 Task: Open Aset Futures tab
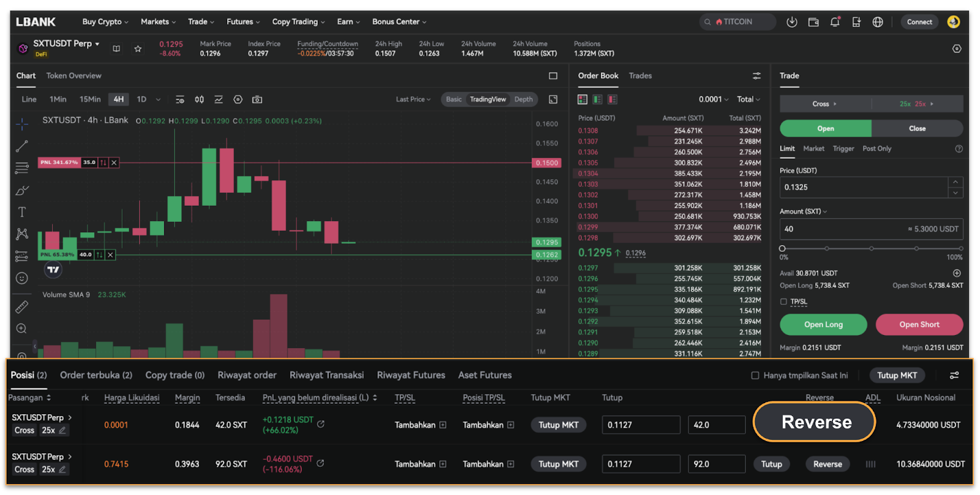[484, 375]
